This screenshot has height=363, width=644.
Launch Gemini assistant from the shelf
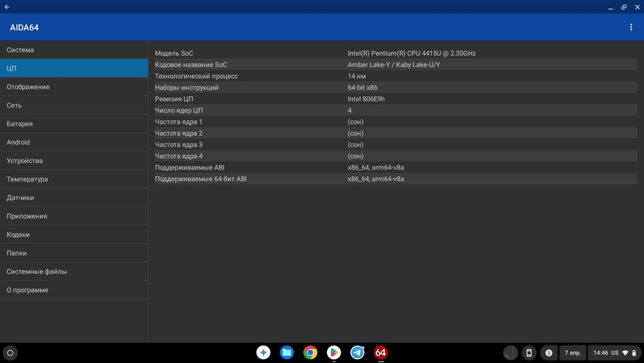coord(263,352)
